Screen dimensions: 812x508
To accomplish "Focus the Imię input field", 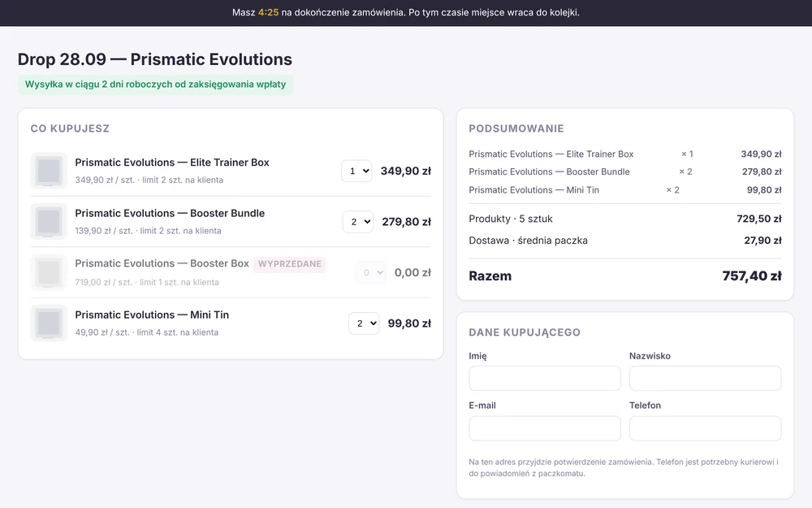I will (x=545, y=379).
